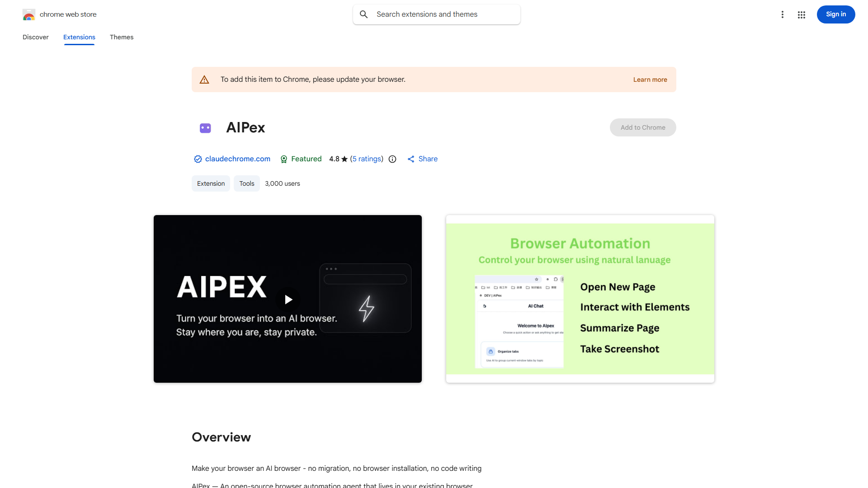Play the AIPEX promo video
The width and height of the screenshot is (868, 488).
click(x=288, y=299)
